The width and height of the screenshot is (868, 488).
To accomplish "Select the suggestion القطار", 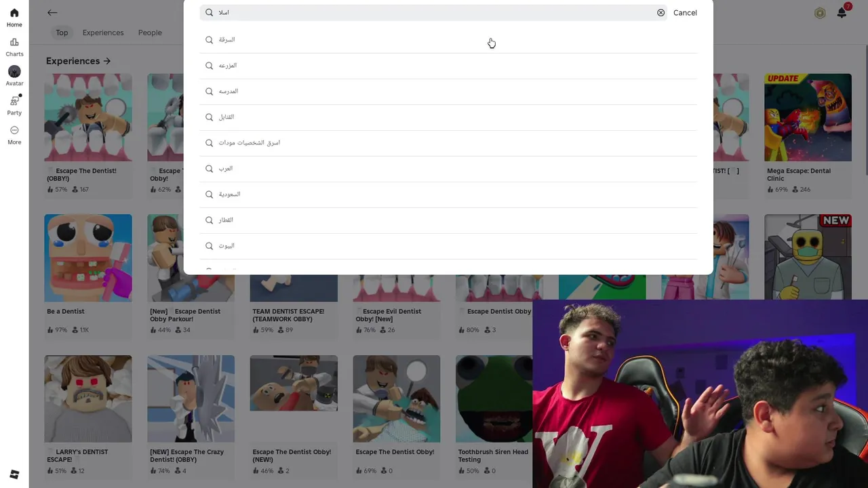I will coord(448,220).
